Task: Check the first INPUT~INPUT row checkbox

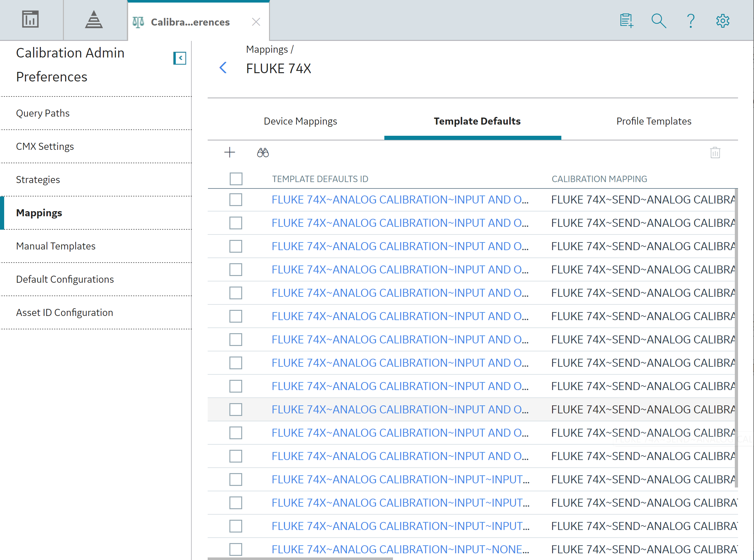Action: coord(236,480)
